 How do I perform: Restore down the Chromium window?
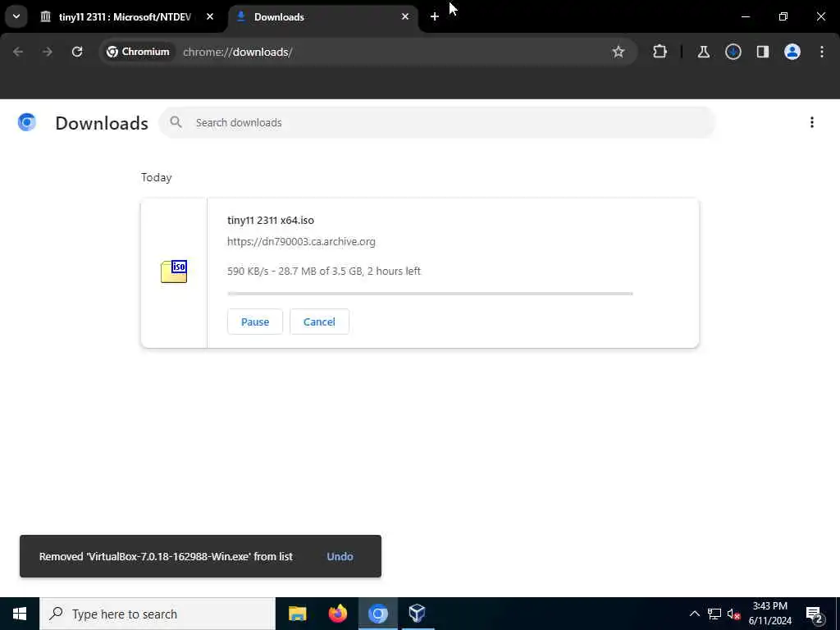(x=783, y=16)
